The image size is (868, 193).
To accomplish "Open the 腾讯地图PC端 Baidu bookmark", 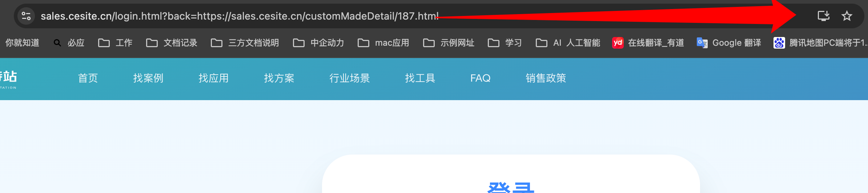I will point(820,43).
